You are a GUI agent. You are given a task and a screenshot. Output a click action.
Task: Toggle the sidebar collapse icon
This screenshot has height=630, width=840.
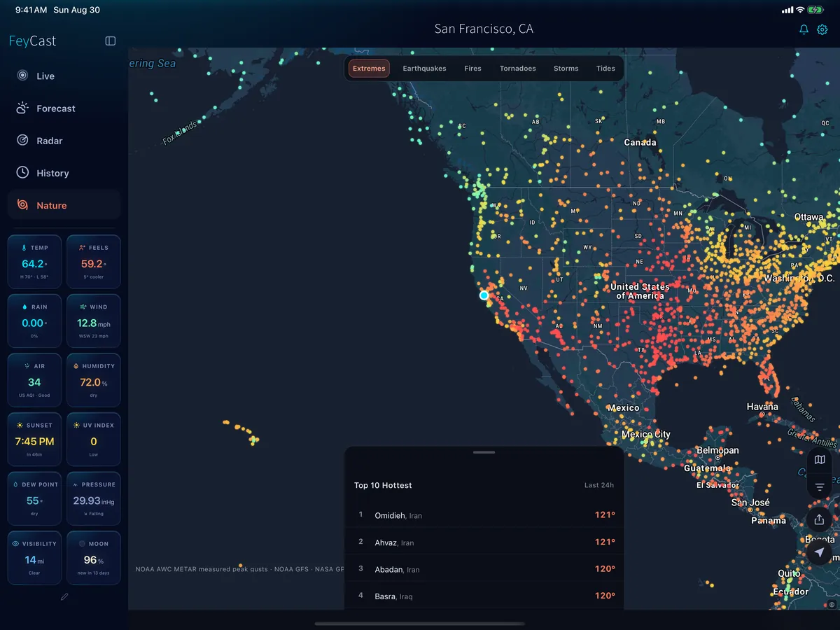click(111, 41)
